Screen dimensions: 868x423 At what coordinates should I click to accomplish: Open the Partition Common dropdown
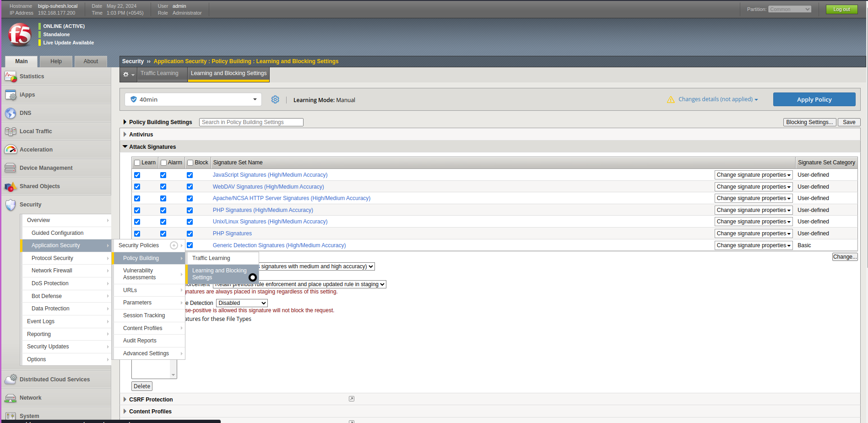click(790, 9)
